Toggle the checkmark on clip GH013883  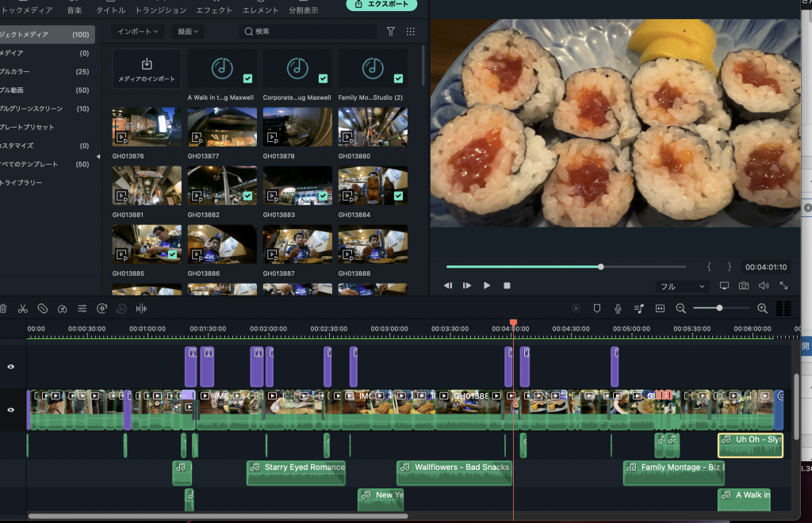coord(324,196)
